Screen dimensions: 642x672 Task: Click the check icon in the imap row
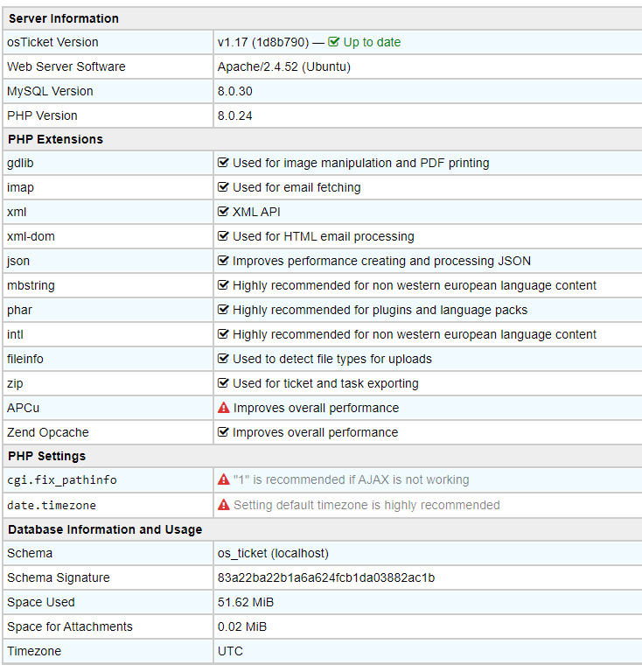223,187
